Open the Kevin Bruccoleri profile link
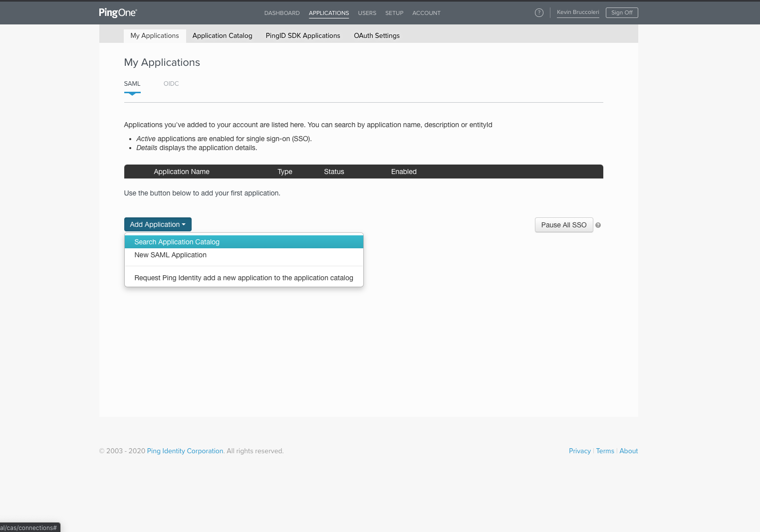This screenshot has height=532, width=760. click(578, 12)
